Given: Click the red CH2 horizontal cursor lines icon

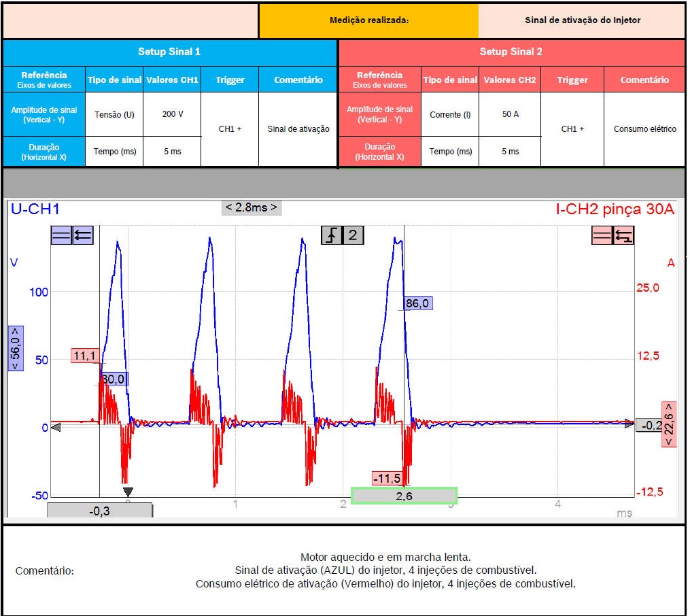Looking at the screenshot, I should tap(602, 235).
